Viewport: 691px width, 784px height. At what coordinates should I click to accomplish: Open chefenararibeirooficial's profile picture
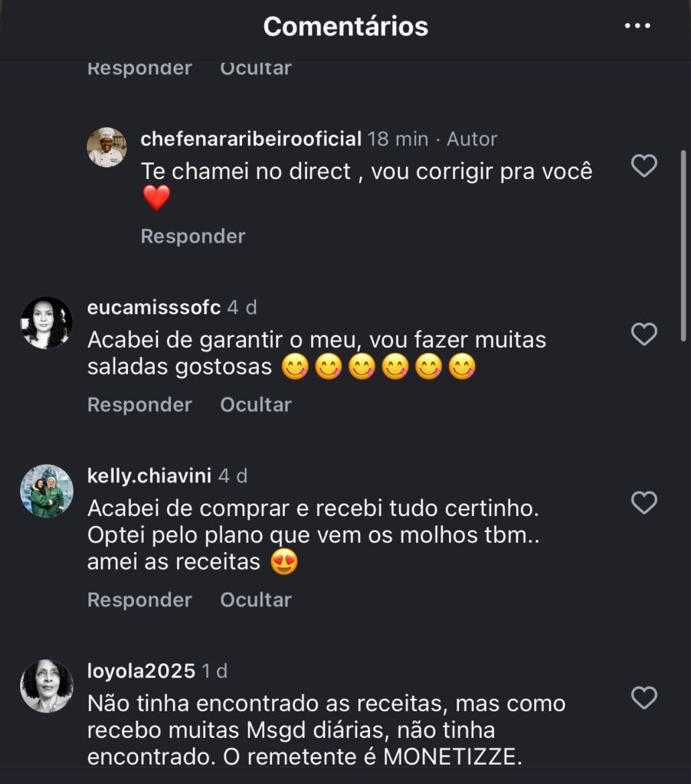(x=106, y=147)
